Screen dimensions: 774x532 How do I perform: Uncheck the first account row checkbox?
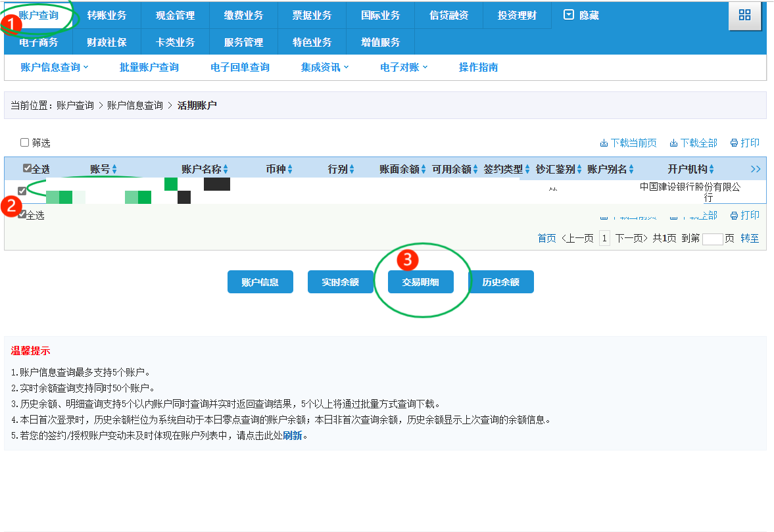point(22,191)
